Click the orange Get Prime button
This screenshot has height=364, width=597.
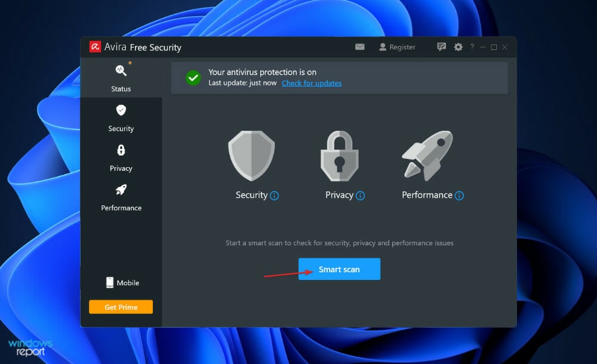click(x=121, y=307)
